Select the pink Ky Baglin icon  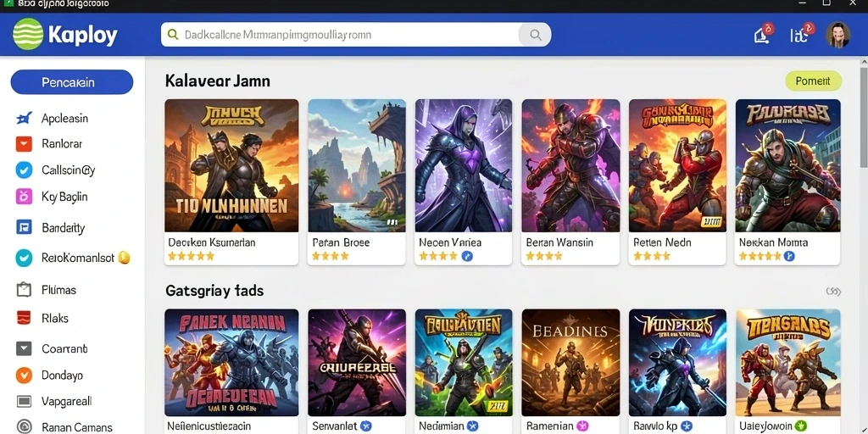(x=24, y=197)
